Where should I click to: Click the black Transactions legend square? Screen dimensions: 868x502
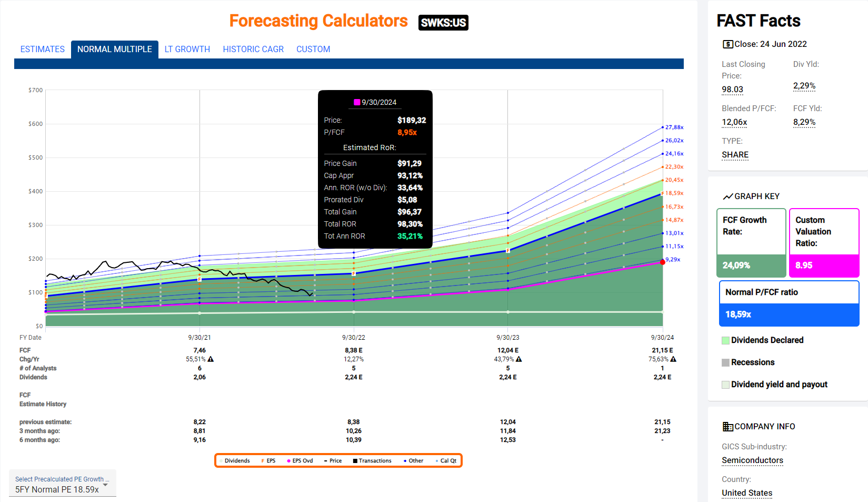(x=355, y=461)
